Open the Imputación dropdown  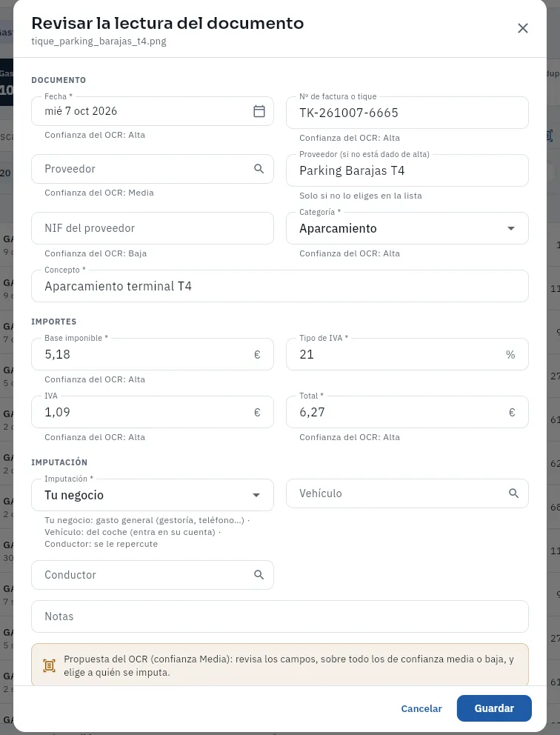153,495
